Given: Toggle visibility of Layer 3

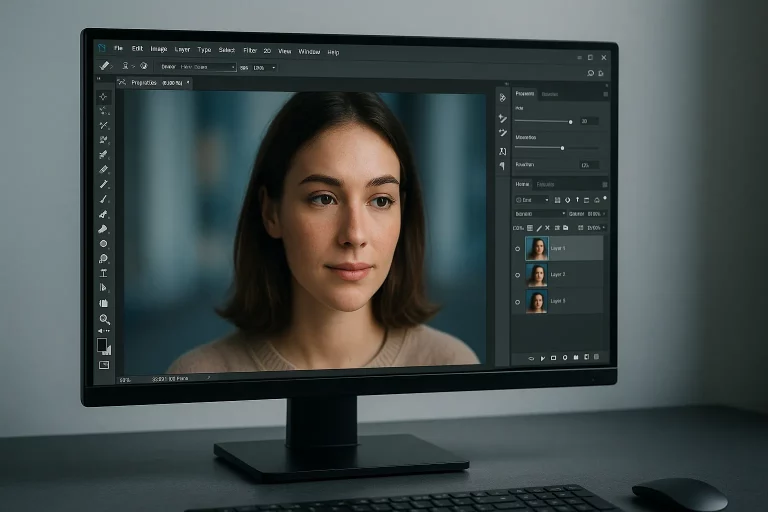Looking at the screenshot, I should coord(518,301).
